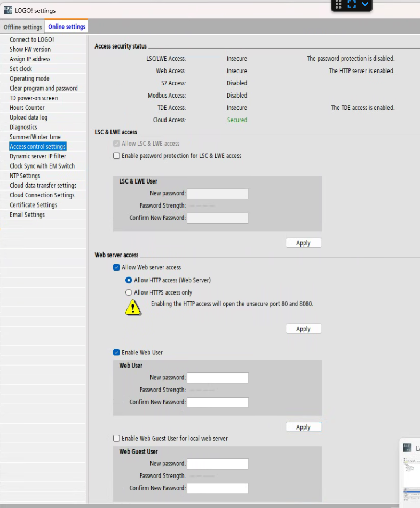The height and width of the screenshot is (508, 420).
Task: Select Access control settings
Action: point(37,146)
